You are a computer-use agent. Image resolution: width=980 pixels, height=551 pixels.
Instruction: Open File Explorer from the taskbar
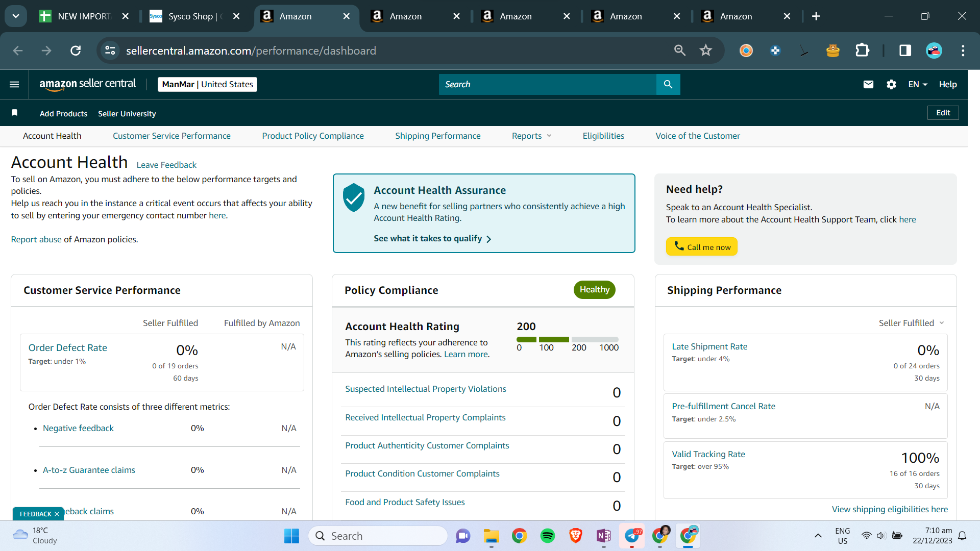click(x=492, y=536)
